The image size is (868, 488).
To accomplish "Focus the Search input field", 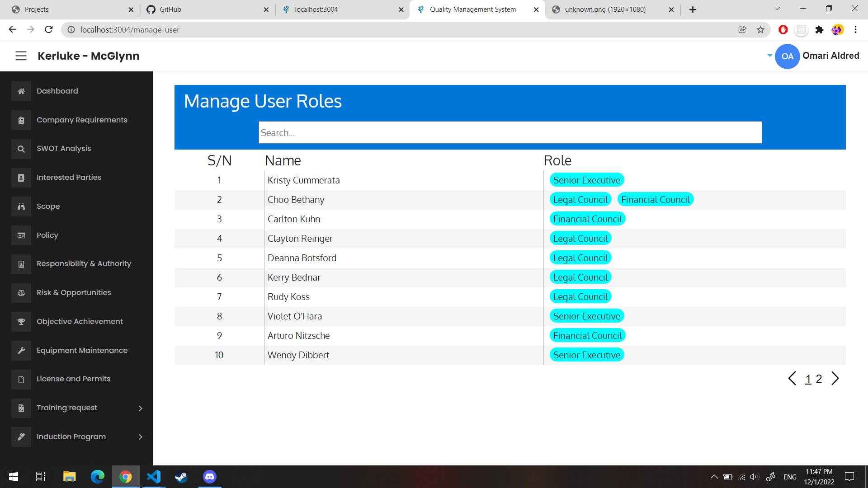I will tap(510, 133).
